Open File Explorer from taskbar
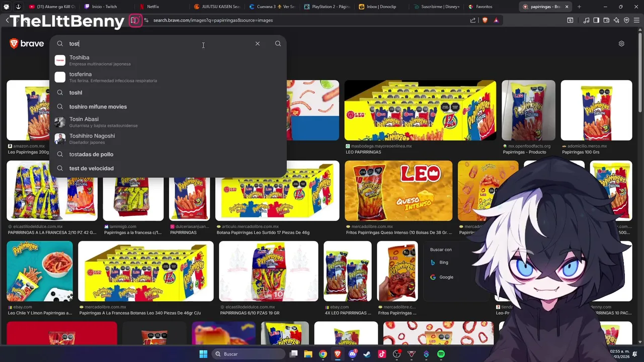Image resolution: width=644 pixels, height=362 pixels. pos(308,354)
